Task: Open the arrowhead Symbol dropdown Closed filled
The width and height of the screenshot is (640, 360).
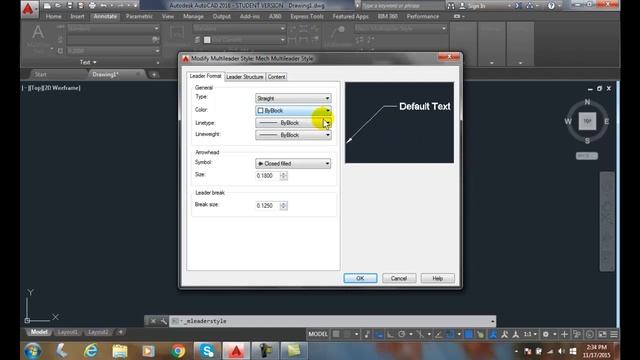Action: [293, 164]
